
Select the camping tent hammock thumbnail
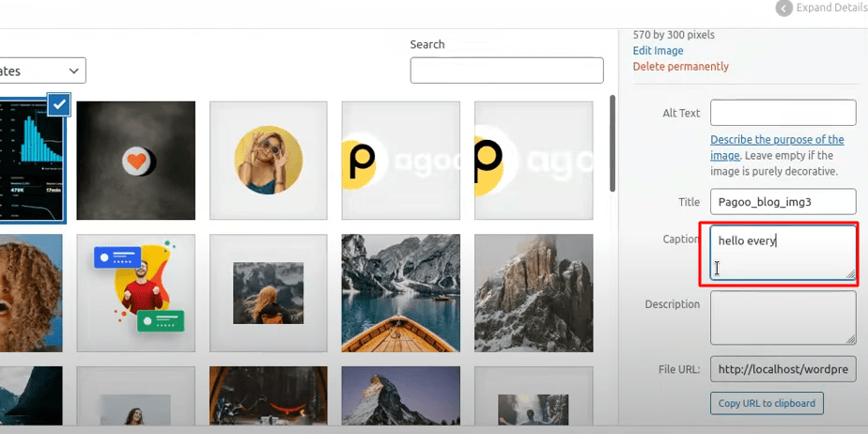pos(269,395)
